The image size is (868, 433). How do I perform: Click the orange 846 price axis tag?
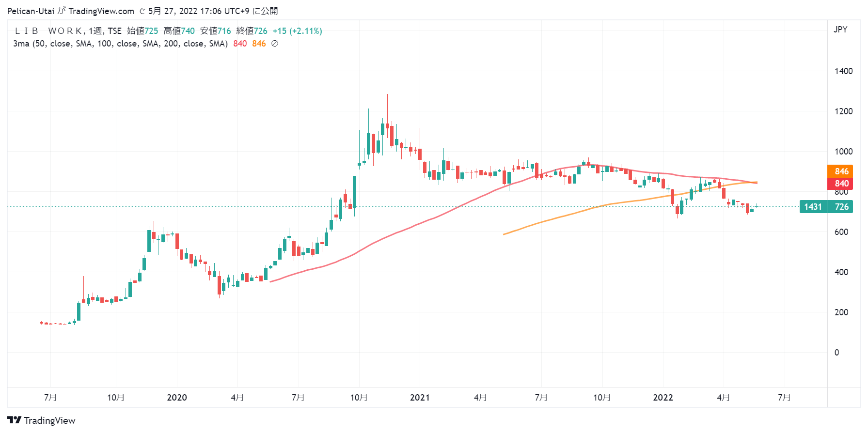[840, 171]
